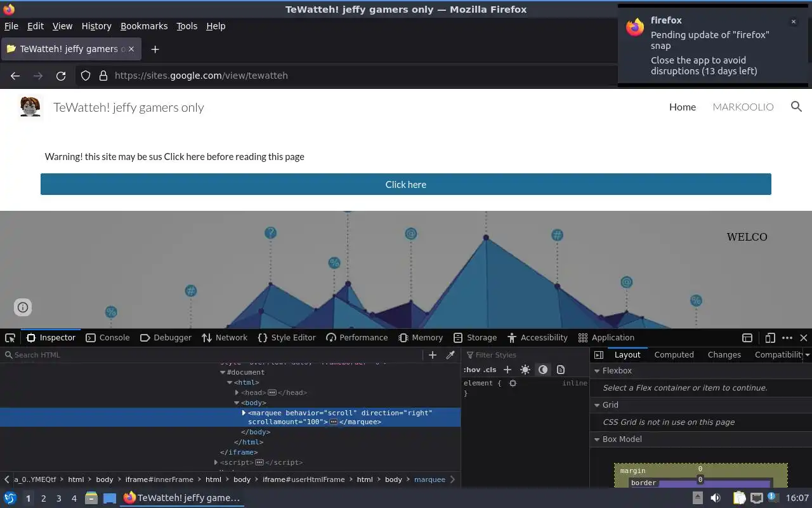Go back with the back arrow
This screenshot has height=508, width=812.
(15, 76)
